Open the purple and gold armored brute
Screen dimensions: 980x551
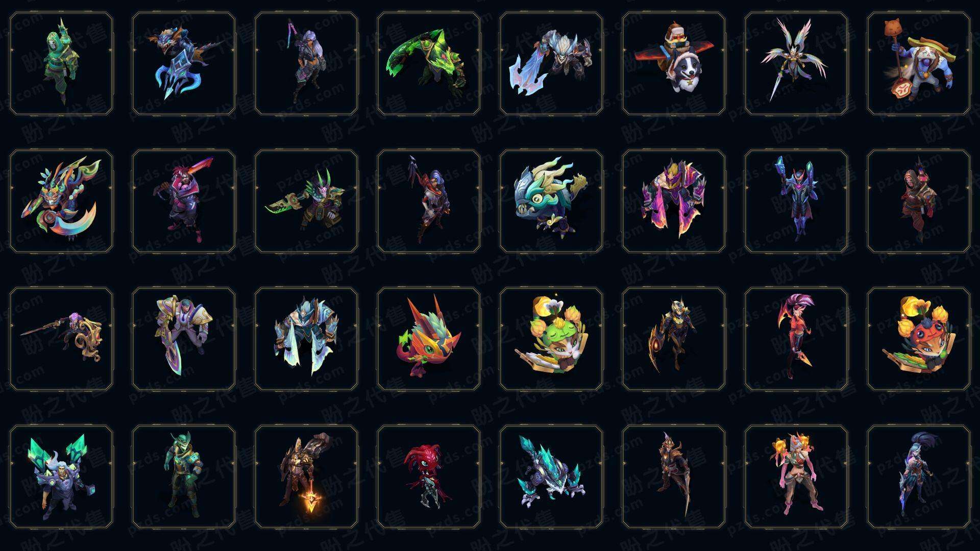[x=674, y=201]
